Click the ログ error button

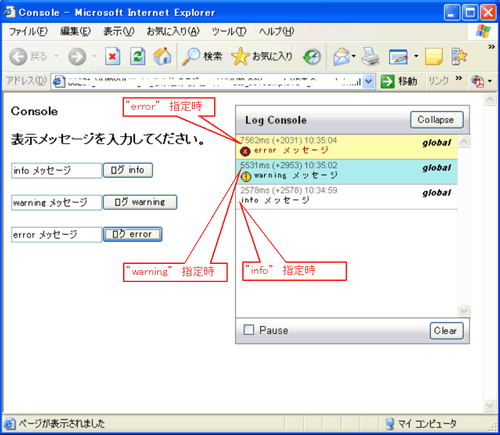click(x=132, y=234)
